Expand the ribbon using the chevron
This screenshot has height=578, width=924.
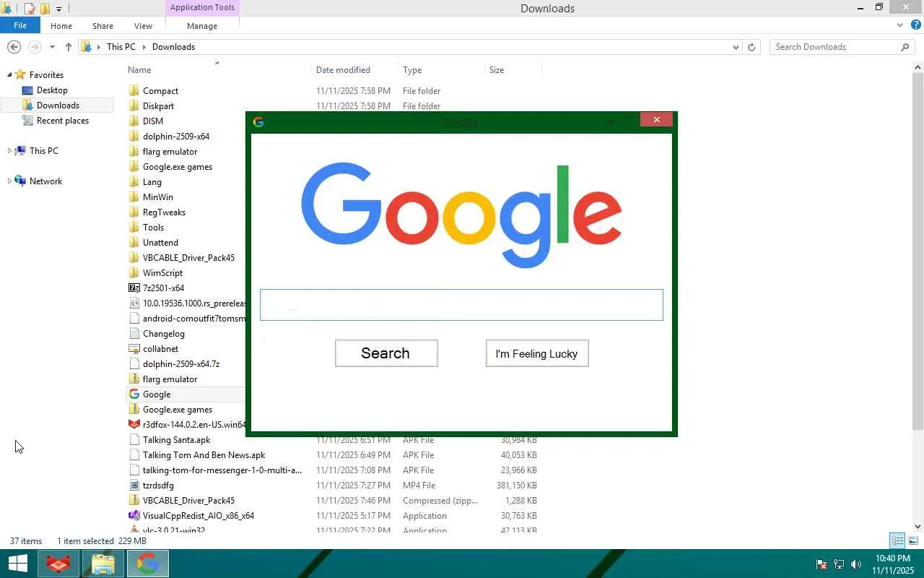coord(900,25)
